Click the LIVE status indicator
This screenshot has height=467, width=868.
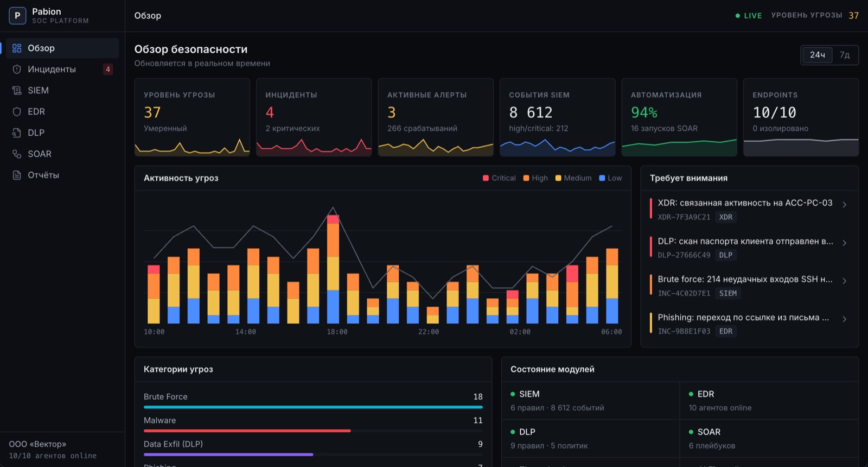click(x=749, y=16)
